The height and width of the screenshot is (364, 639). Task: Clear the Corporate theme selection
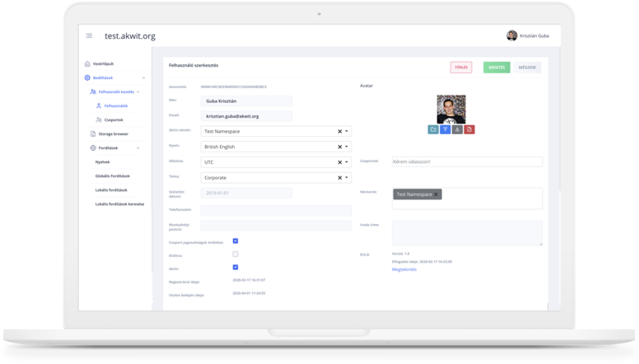tap(340, 178)
